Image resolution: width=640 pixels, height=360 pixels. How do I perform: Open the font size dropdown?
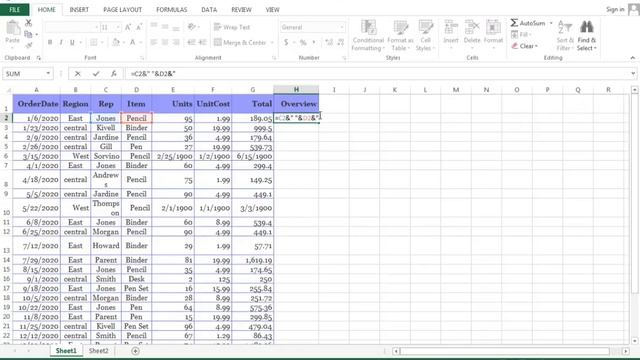pos(118,27)
